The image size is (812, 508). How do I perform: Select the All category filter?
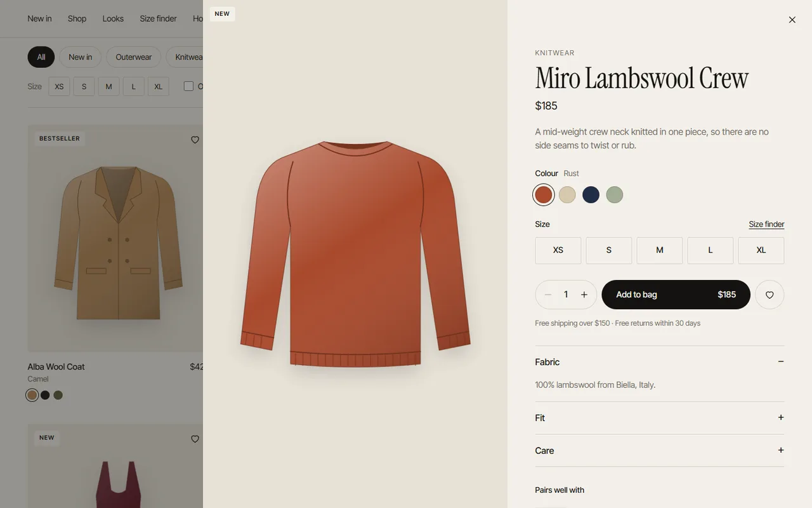[41, 57]
